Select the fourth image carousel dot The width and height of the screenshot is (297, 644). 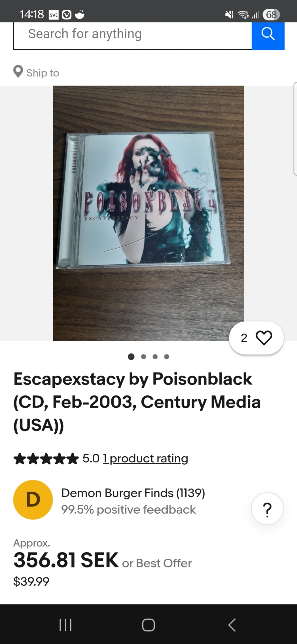tap(167, 356)
